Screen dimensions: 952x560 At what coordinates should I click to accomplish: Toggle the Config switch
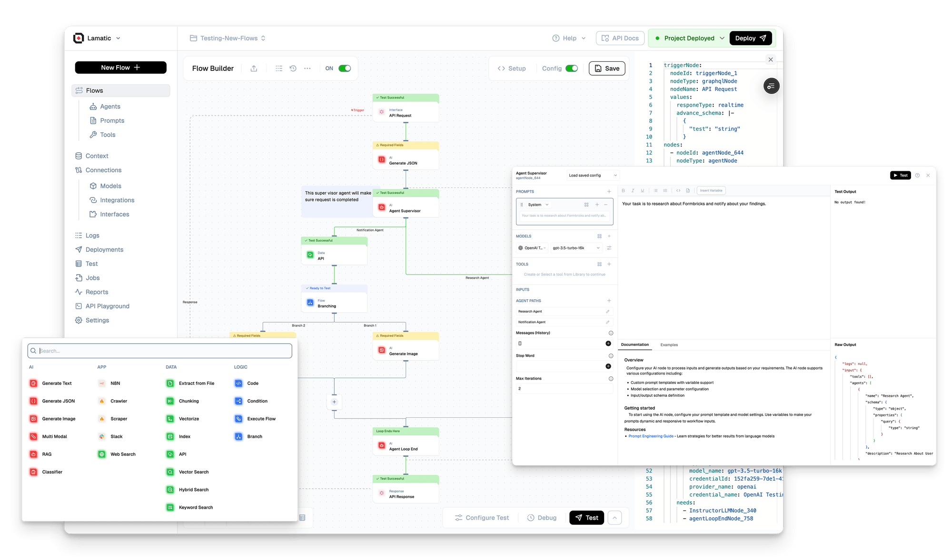point(572,69)
